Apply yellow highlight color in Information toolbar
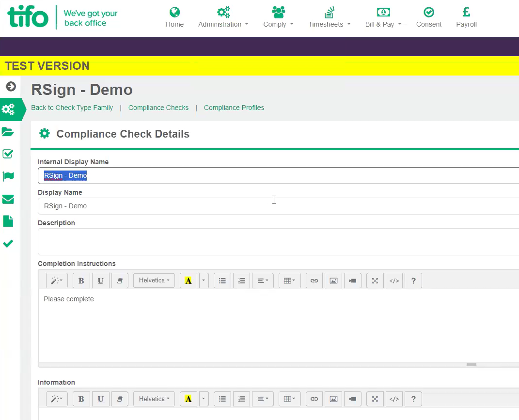 coord(189,399)
